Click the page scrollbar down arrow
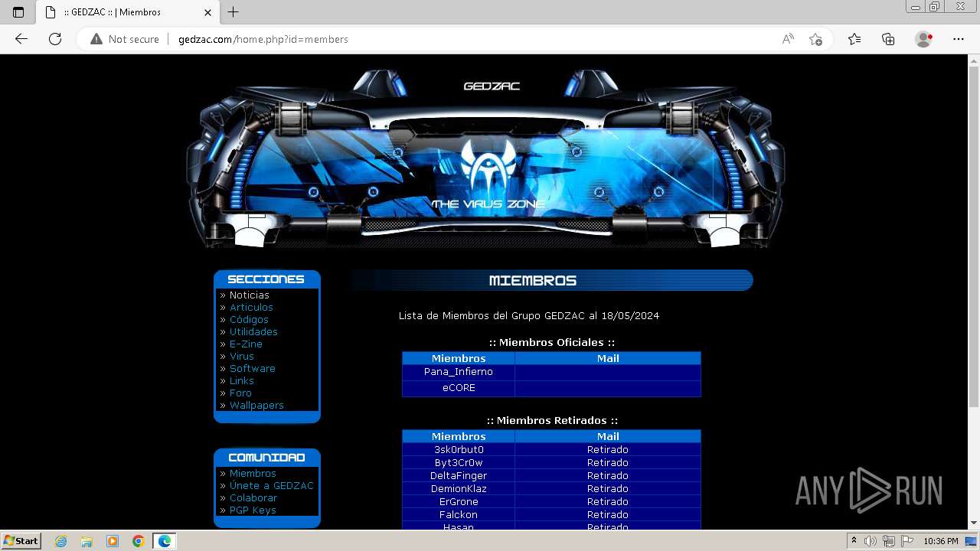The width and height of the screenshot is (980, 551). click(974, 523)
